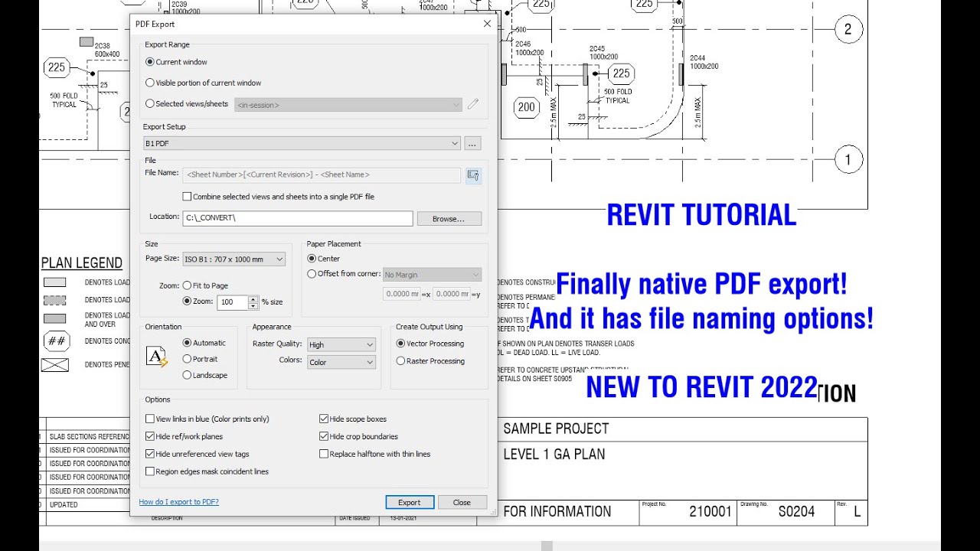Choose Selected views/sheets radio option

tap(150, 103)
